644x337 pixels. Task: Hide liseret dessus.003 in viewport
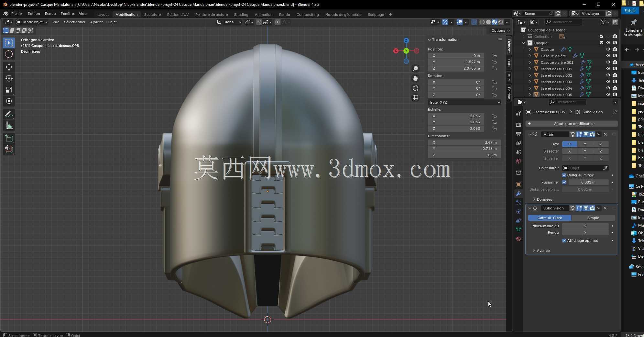click(608, 82)
